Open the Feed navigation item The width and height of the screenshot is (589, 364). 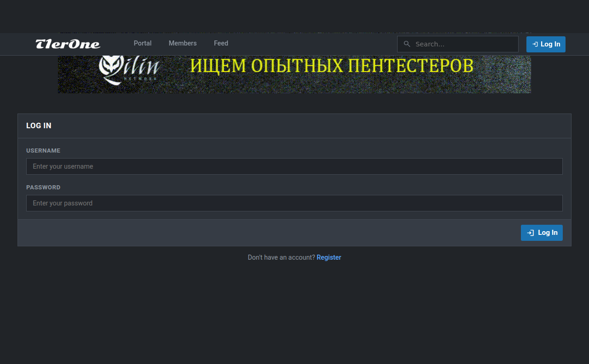pyautogui.click(x=221, y=43)
